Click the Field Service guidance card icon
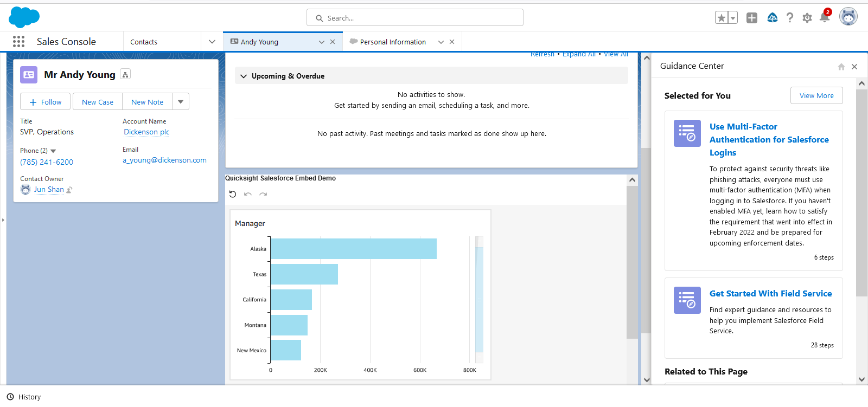The width and height of the screenshot is (868, 407). click(x=687, y=300)
